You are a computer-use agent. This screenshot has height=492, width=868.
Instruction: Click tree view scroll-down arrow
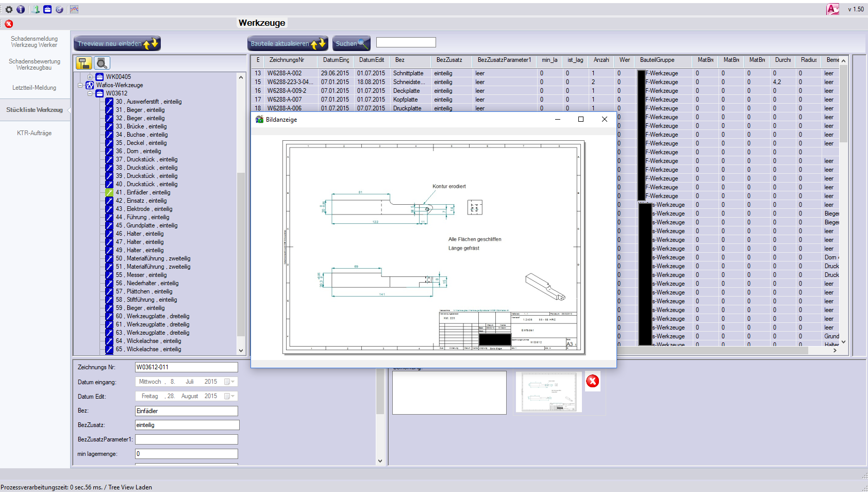point(241,351)
